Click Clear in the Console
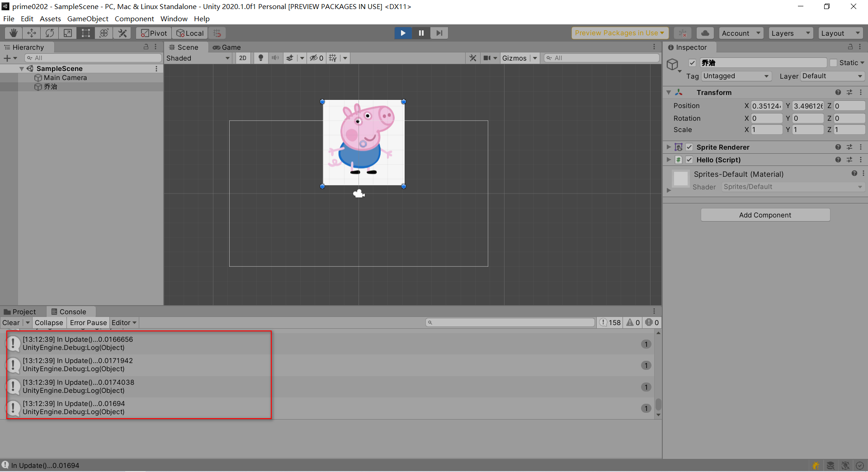 pyautogui.click(x=11, y=322)
